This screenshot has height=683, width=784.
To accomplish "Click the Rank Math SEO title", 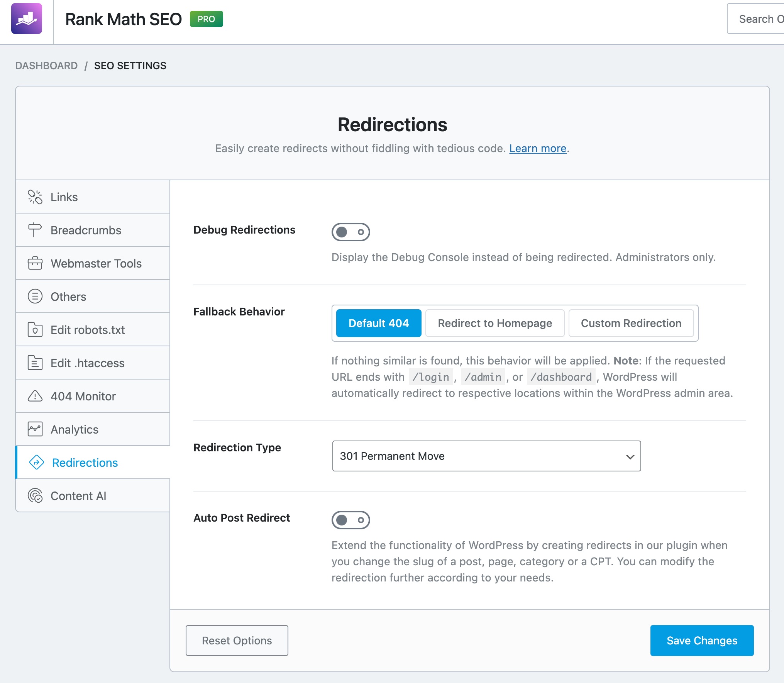I will tap(124, 19).
